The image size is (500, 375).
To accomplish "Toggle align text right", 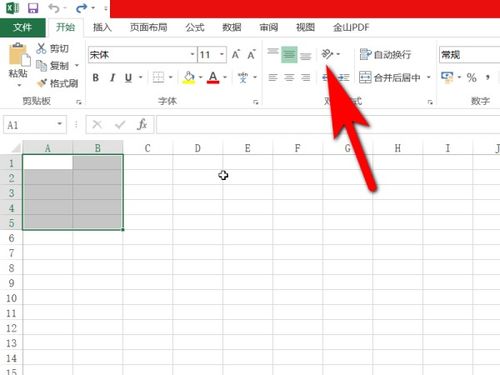I will pos(305,78).
